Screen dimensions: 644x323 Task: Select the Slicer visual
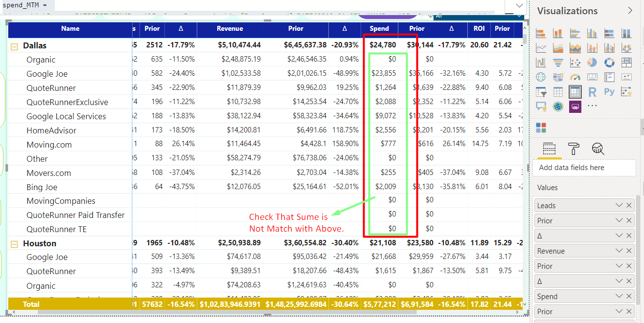pos(541,92)
